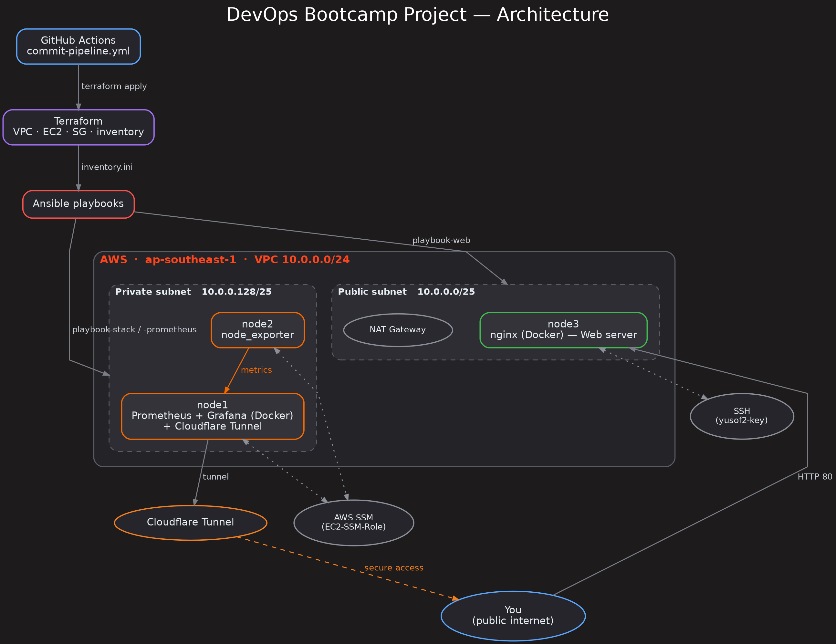Click the Terraform VPC EC2 SG inventory node

pos(78,128)
